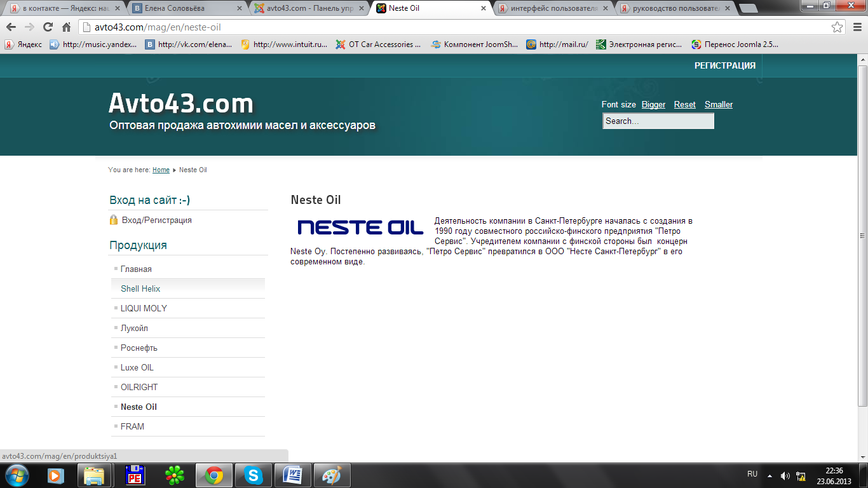
Task: Decrease font size with Smaller
Action: (719, 104)
